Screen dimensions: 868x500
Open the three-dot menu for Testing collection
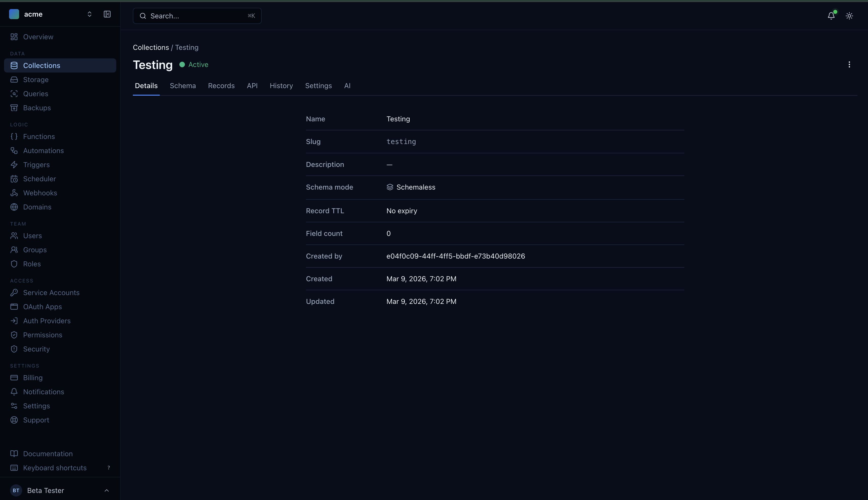(x=849, y=64)
